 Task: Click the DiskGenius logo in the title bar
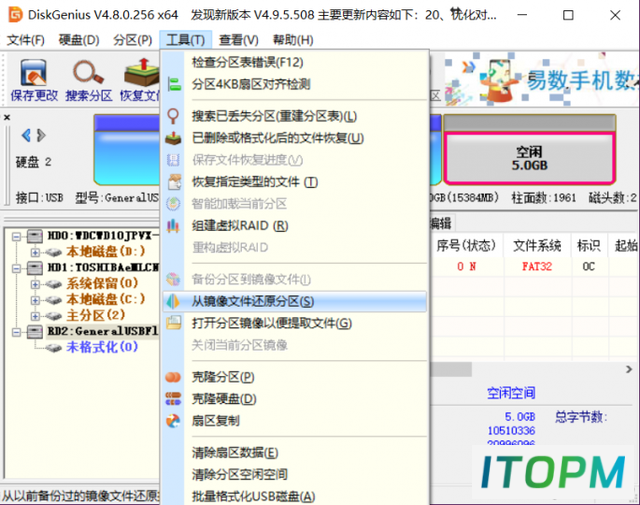16,15
